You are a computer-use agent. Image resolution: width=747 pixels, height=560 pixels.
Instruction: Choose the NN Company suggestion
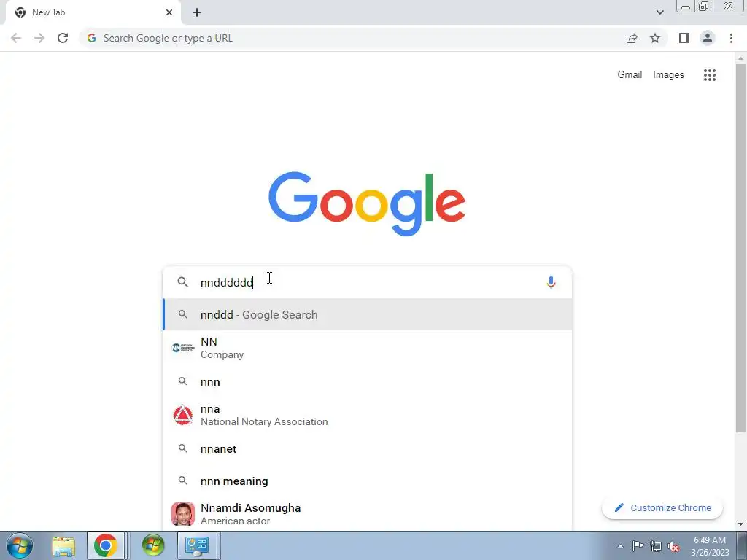(368, 348)
